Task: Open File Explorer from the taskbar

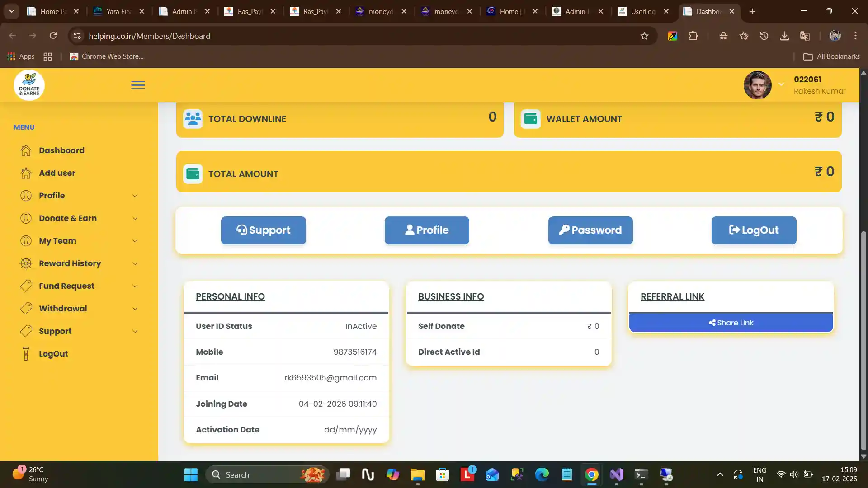Action: 417,474
